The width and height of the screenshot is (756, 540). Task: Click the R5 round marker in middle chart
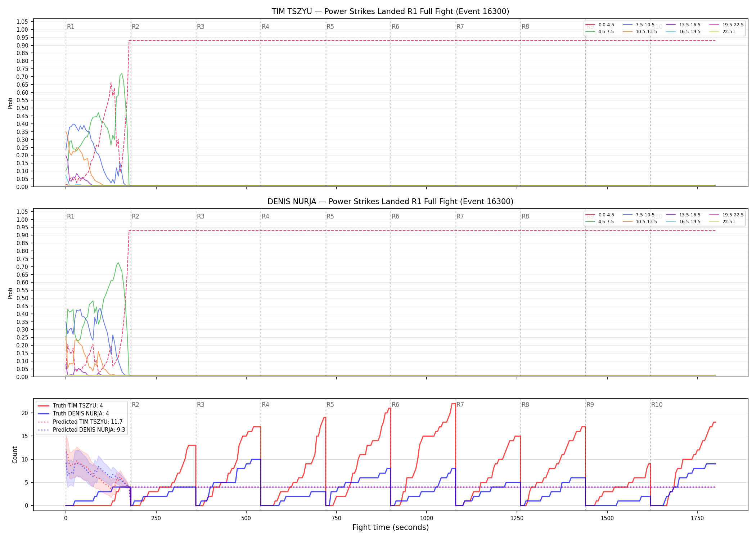point(330,216)
